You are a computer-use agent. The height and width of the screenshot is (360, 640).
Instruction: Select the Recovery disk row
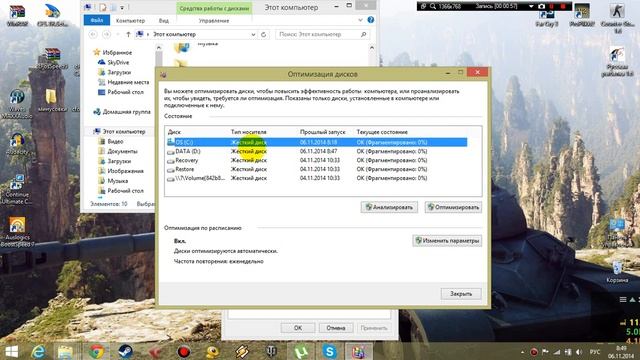point(317,160)
